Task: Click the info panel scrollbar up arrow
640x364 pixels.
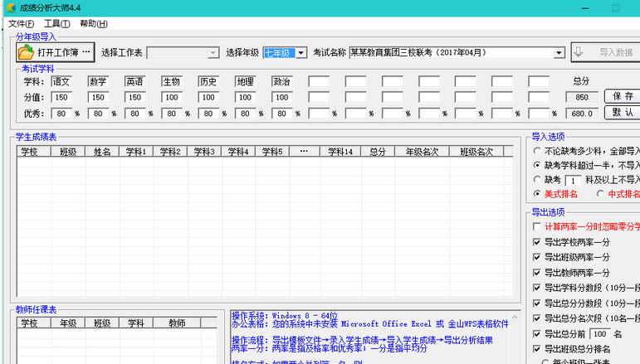Action: (x=515, y=317)
